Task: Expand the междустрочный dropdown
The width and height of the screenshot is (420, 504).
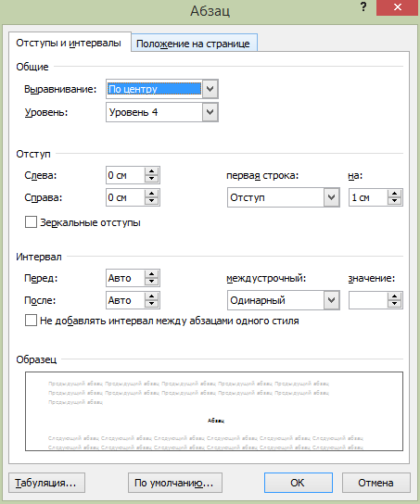Action: click(x=332, y=300)
